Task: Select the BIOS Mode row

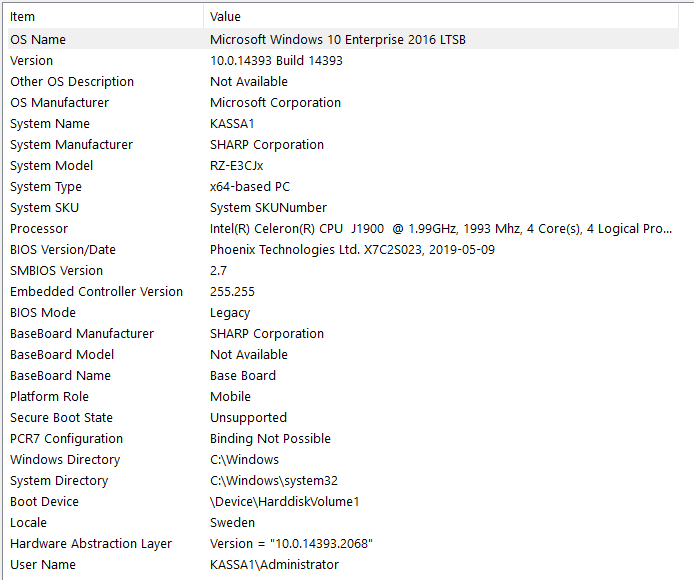Action: (x=45, y=313)
